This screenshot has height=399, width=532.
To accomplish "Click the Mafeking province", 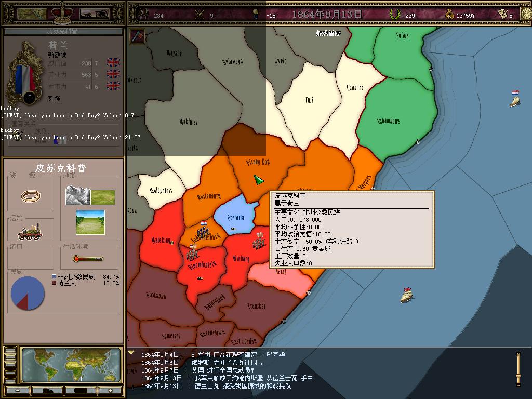I will click(161, 240).
